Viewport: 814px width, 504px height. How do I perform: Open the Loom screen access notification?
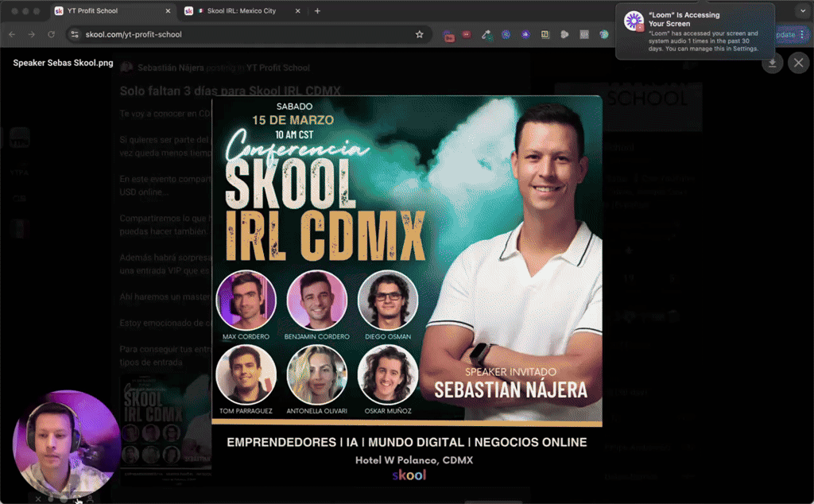695,32
